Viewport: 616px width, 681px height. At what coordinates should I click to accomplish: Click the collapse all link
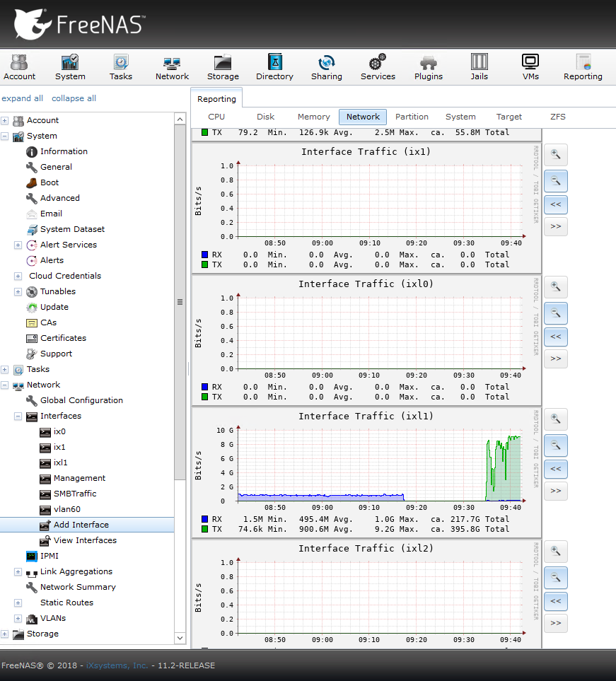point(74,98)
